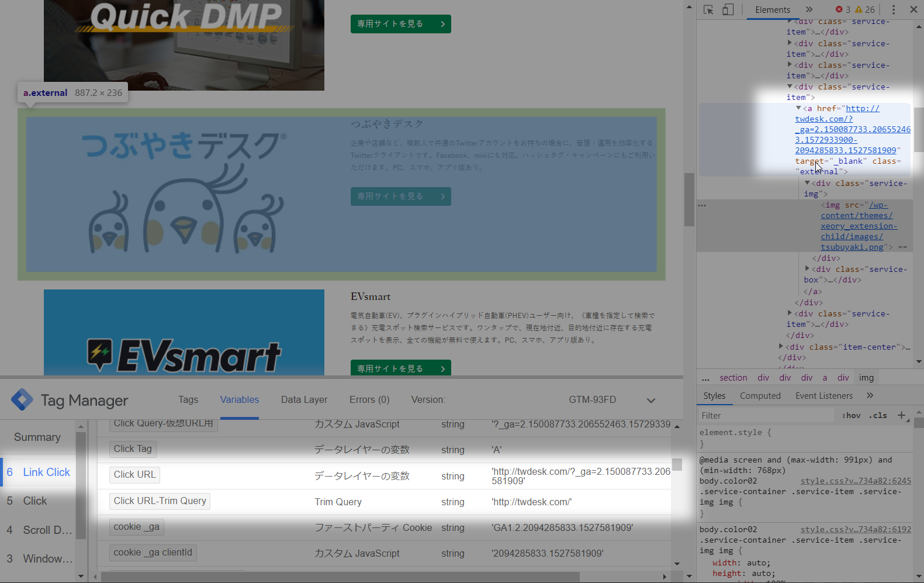Show more Styles pane tabs chevron
Viewport: 924px width, 583px height.
[x=870, y=395]
